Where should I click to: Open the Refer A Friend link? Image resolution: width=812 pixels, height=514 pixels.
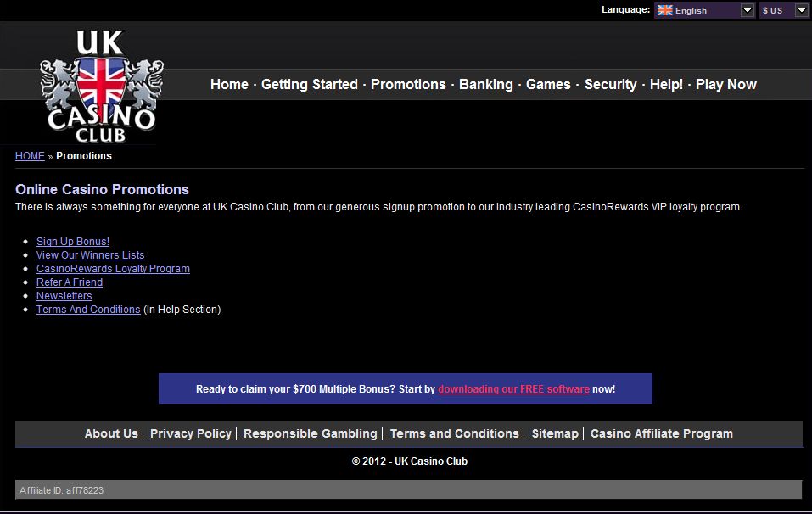(70, 282)
